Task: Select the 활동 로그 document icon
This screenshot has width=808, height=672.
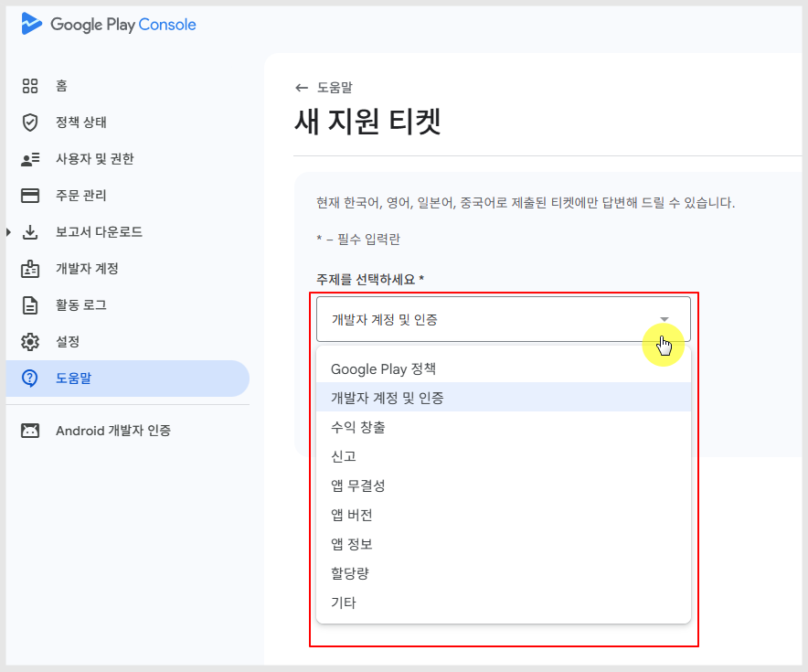Action: [x=30, y=305]
